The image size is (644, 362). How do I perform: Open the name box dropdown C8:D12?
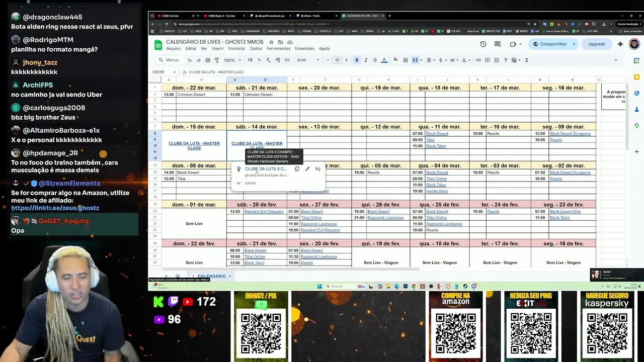point(175,72)
